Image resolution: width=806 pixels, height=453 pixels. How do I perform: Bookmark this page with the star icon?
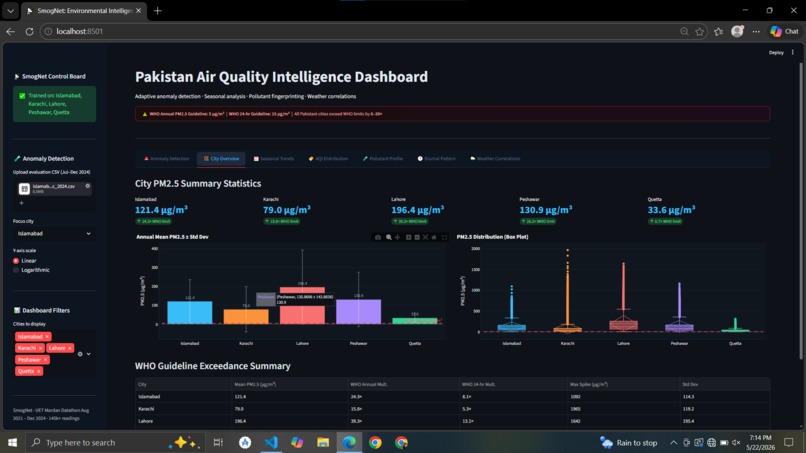[x=700, y=31]
